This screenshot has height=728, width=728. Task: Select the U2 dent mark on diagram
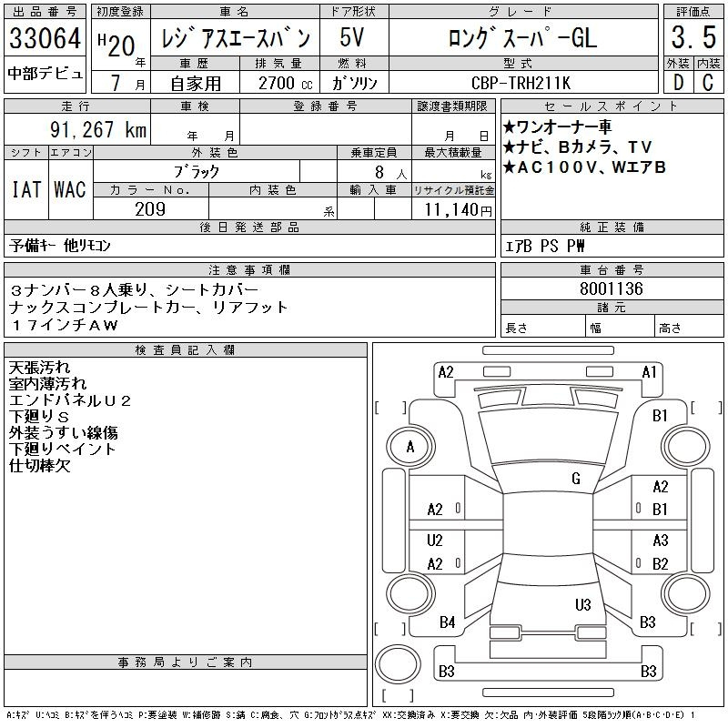(435, 540)
